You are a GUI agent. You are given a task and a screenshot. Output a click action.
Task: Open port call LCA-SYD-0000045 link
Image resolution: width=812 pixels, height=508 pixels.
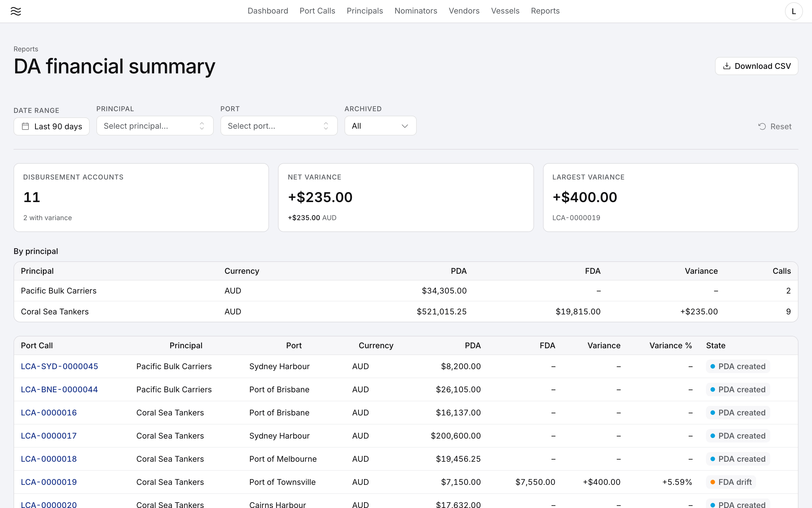click(x=59, y=366)
